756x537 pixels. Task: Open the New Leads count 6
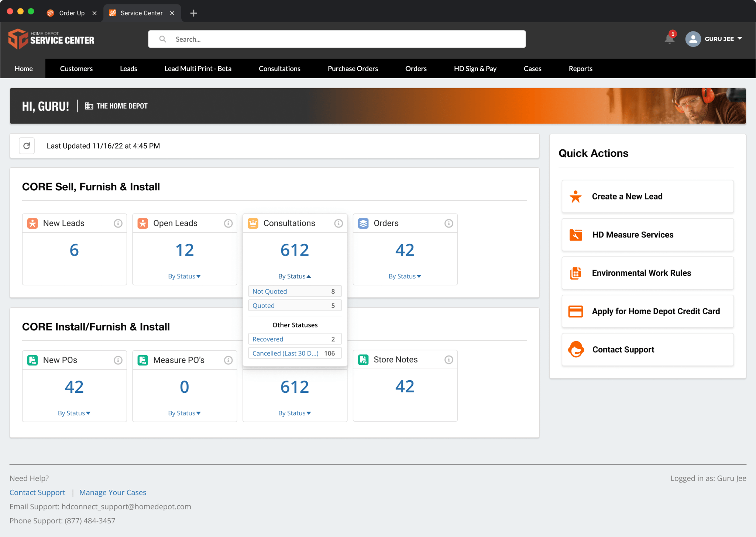74,250
